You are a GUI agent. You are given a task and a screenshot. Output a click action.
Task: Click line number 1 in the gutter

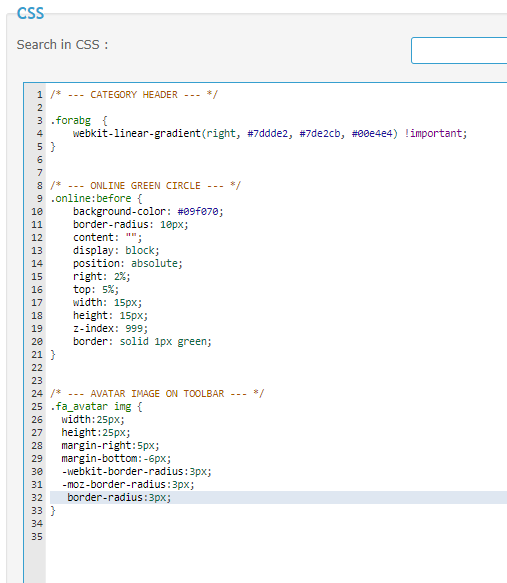(39, 95)
